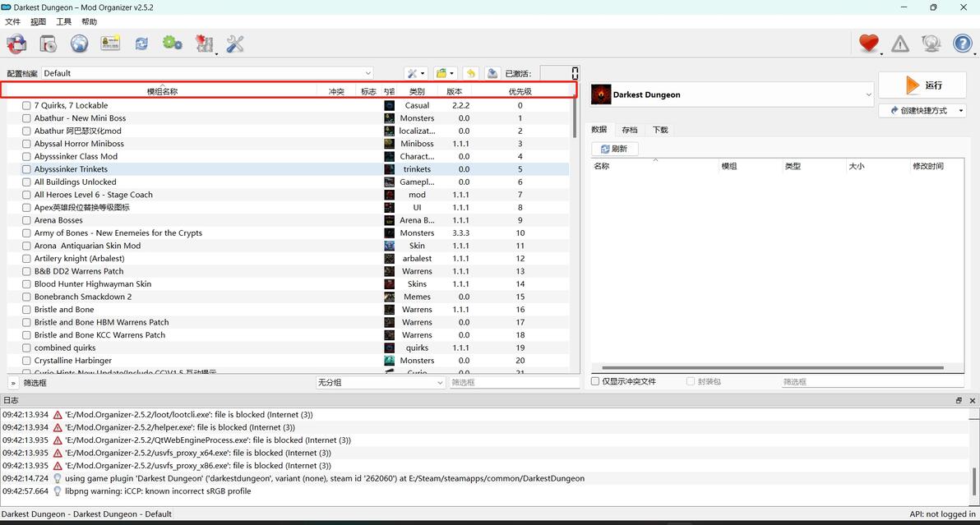The width and height of the screenshot is (980, 525).
Task: Click the create backup icon
Action: click(492, 73)
